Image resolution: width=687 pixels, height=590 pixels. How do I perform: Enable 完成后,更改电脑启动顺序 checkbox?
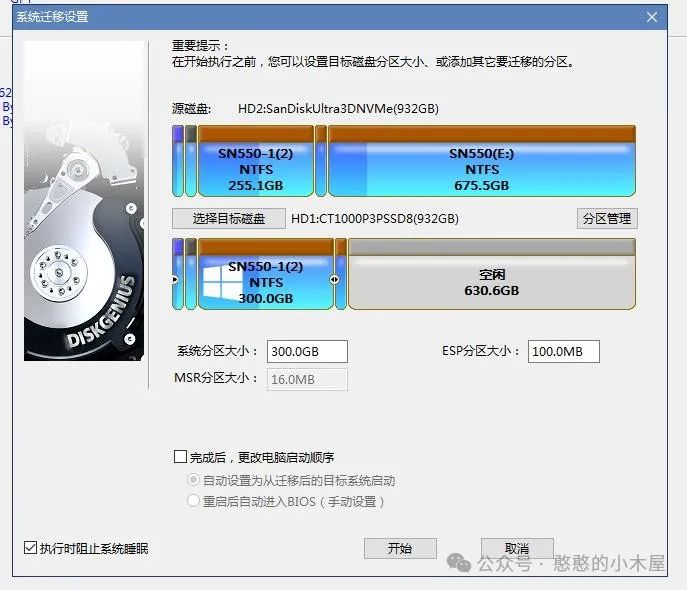pyautogui.click(x=180, y=456)
